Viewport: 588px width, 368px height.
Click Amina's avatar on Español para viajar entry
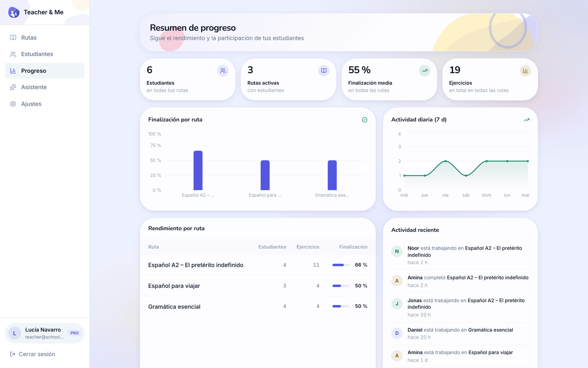click(x=397, y=356)
